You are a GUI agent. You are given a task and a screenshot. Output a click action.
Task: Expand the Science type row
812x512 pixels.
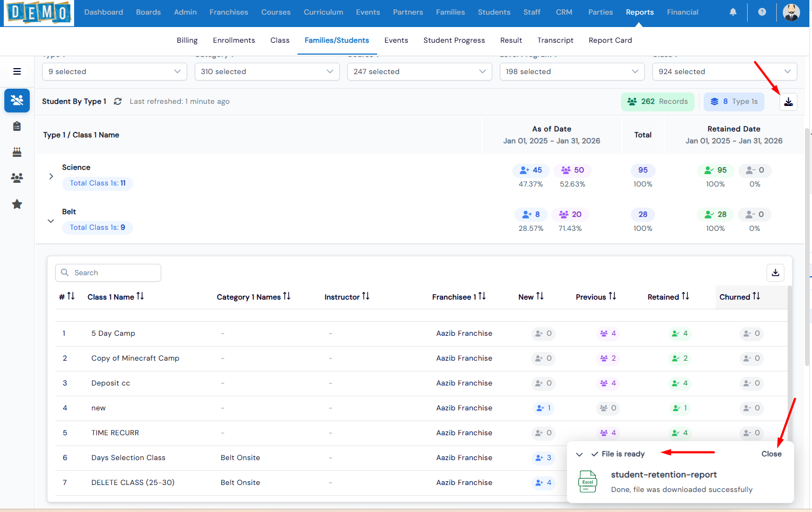51,176
